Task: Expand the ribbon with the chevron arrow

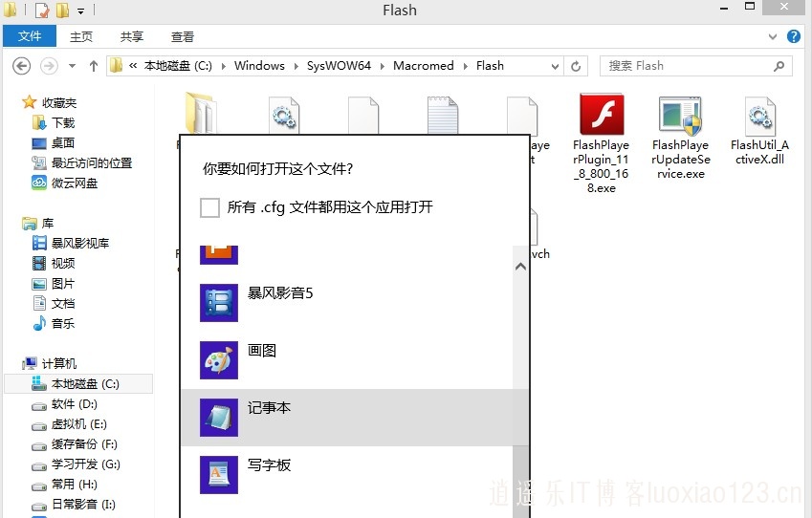Action: point(772,36)
